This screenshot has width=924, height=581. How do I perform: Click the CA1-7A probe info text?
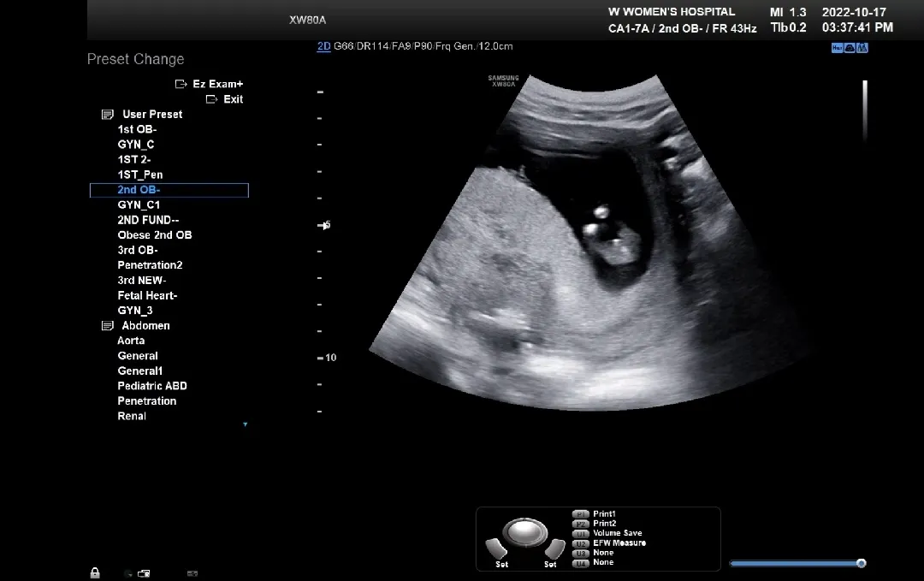683,28
